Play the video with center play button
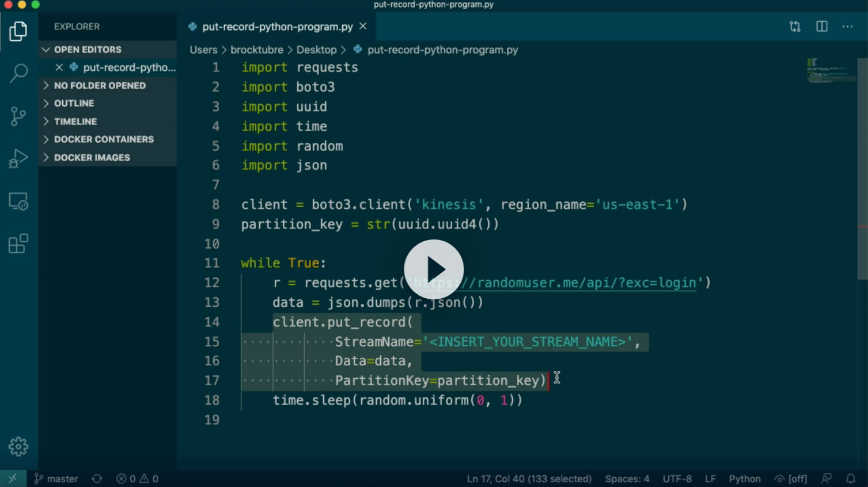The width and height of the screenshot is (868, 487). [x=434, y=269]
